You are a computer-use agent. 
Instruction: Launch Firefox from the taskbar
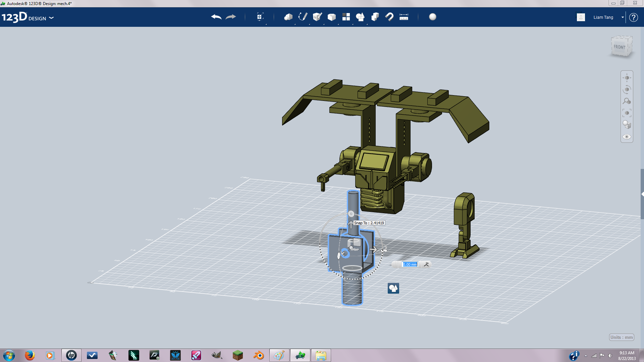[30, 355]
